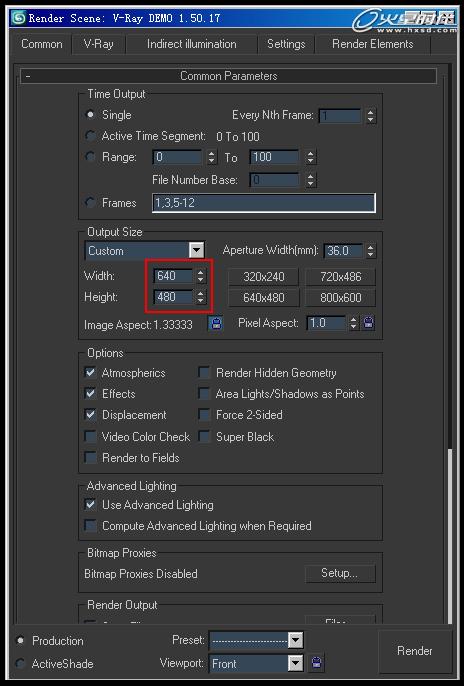The width and height of the screenshot is (464, 686).
Task: Click the Aperture Width value field
Action: tap(344, 251)
